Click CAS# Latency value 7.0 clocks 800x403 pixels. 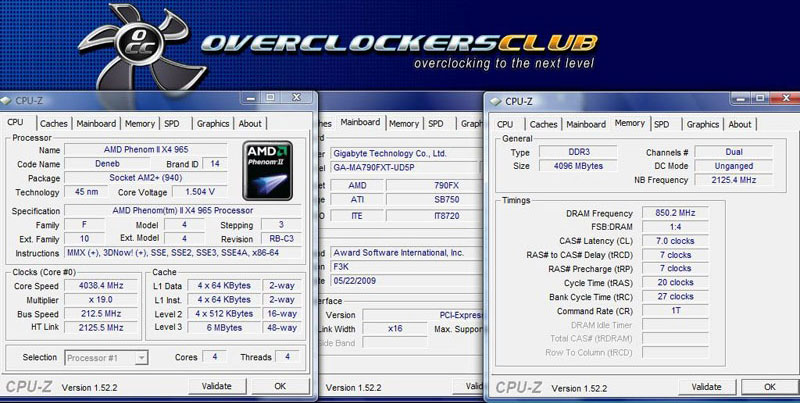676,241
